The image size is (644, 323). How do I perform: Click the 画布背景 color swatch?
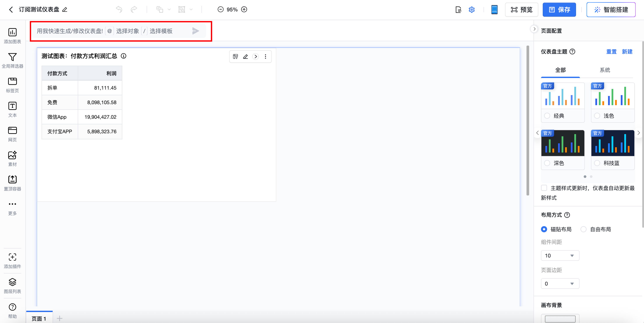tap(560, 319)
